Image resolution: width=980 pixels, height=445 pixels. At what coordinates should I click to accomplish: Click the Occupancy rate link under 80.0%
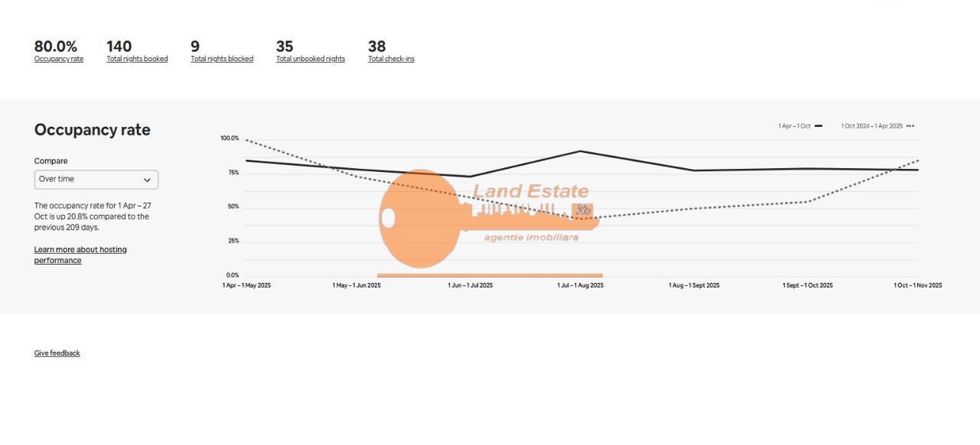(x=59, y=59)
